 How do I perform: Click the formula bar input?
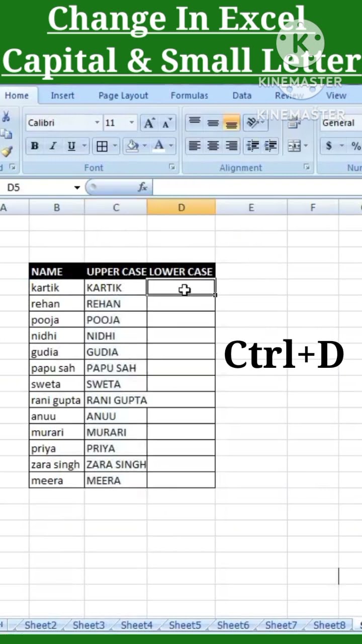[257, 188]
